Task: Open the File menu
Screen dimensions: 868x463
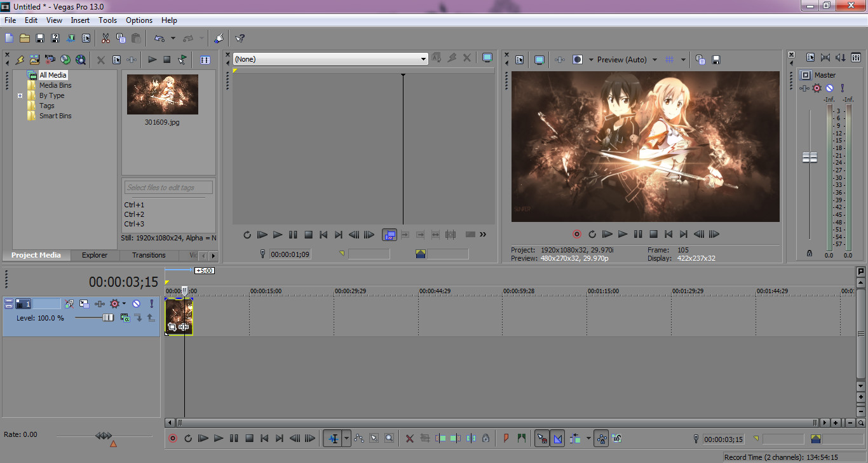Action: coord(10,20)
